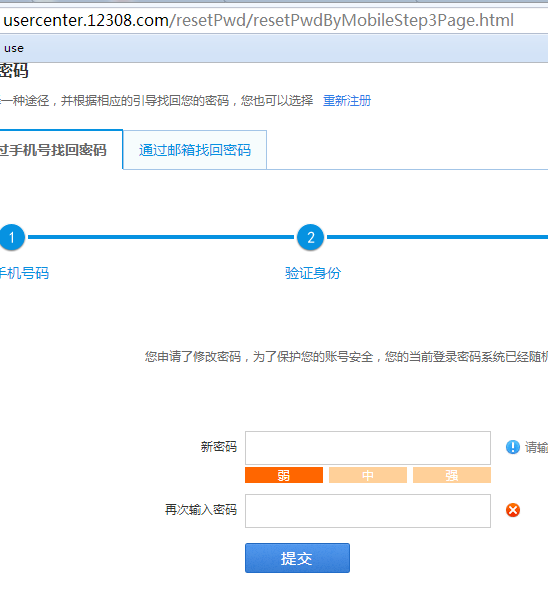548x591 pixels.
Task: Click the 手机号码 step label
Action: click(24, 273)
